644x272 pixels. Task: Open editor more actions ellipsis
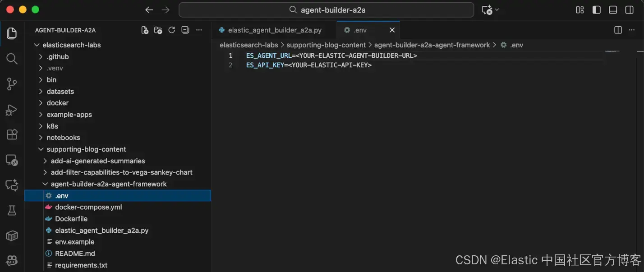632,30
